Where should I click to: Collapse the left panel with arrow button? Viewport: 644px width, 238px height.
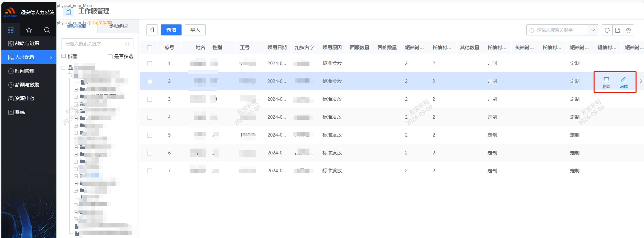click(152, 30)
